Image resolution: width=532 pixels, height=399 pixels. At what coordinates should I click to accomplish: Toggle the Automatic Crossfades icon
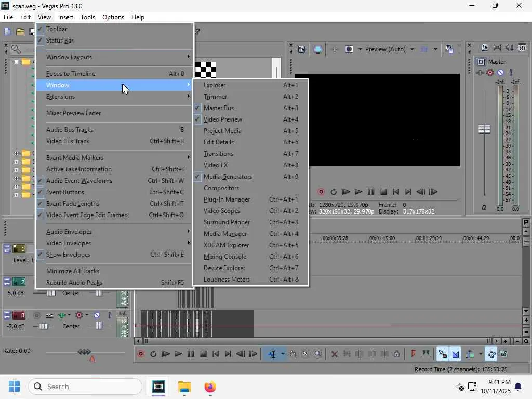455,354
